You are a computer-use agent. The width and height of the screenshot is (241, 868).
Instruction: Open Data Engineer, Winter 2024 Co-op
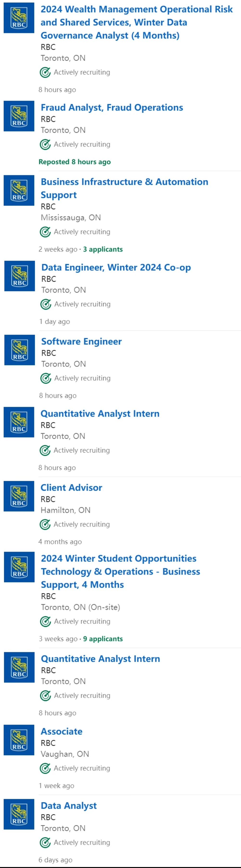coord(116,267)
